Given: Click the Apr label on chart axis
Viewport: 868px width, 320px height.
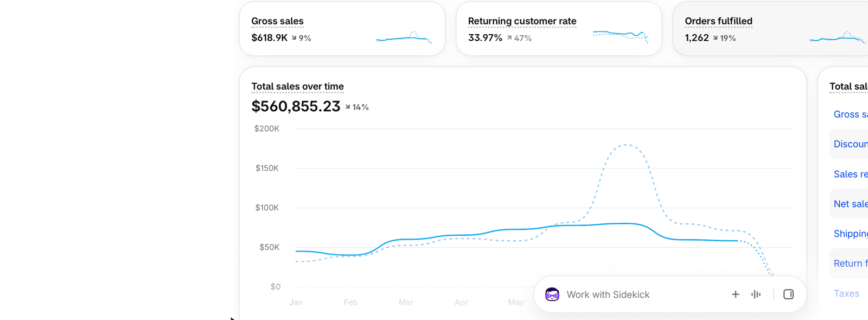Looking at the screenshot, I should click(x=461, y=302).
